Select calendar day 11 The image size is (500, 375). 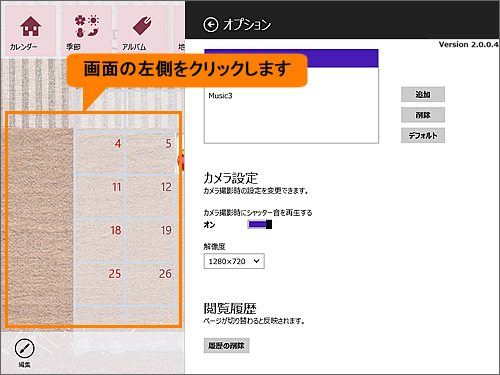[x=100, y=197]
